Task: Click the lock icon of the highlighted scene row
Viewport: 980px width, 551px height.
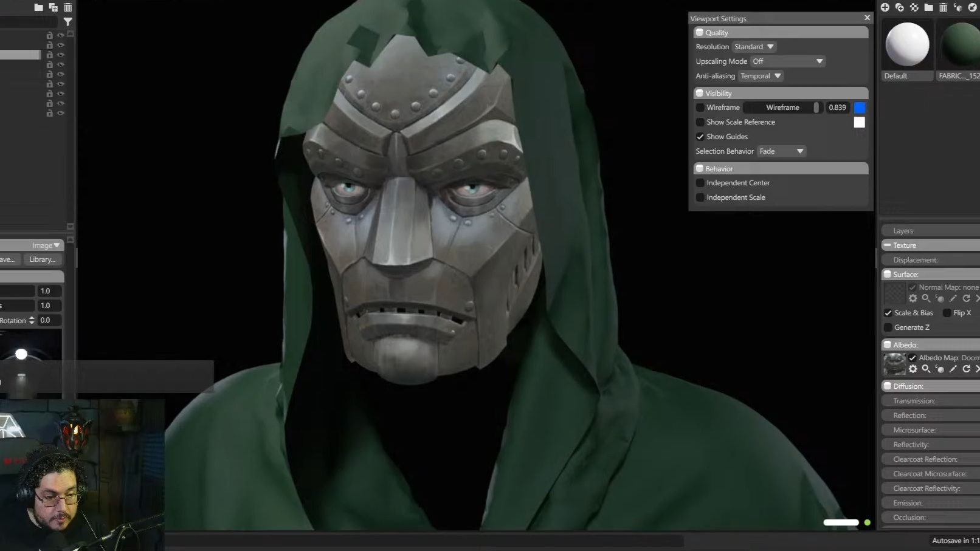Action: [50, 55]
